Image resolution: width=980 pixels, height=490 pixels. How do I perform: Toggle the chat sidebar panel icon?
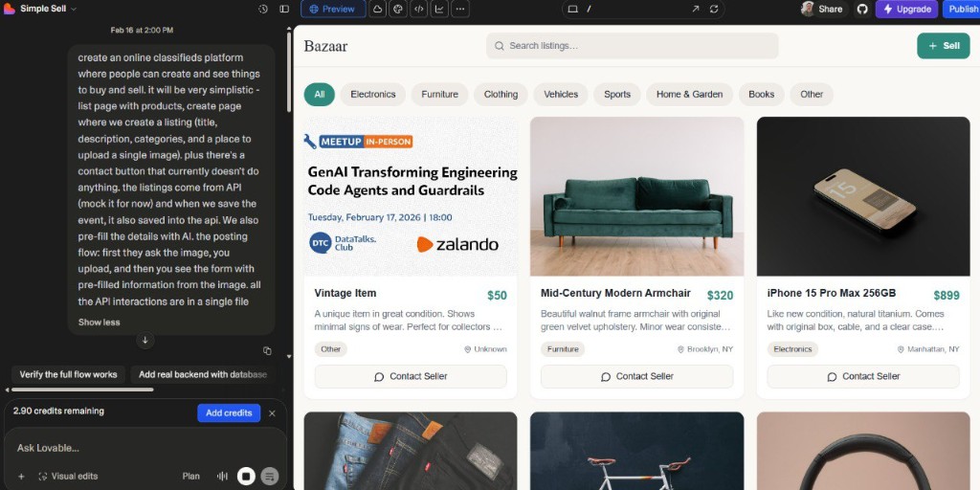[x=284, y=10]
